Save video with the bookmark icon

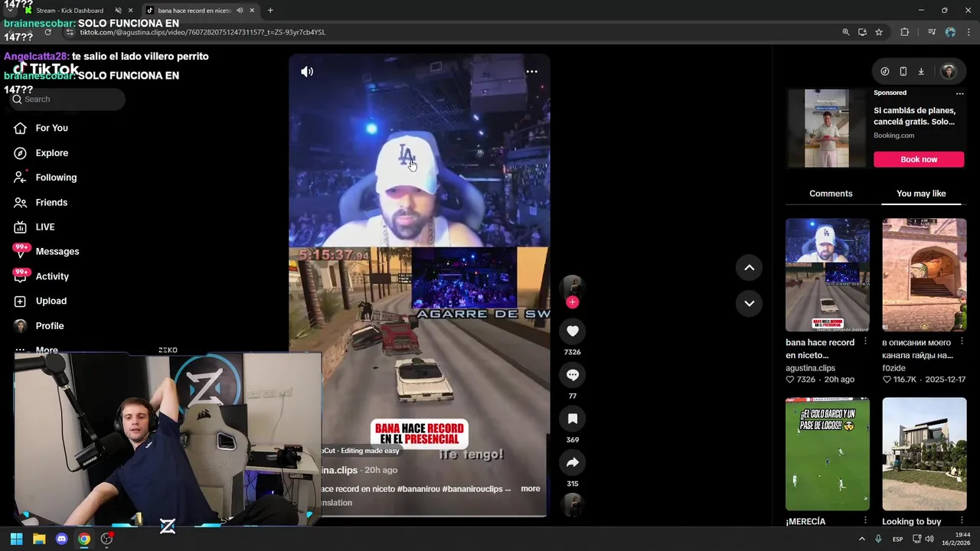click(x=572, y=419)
